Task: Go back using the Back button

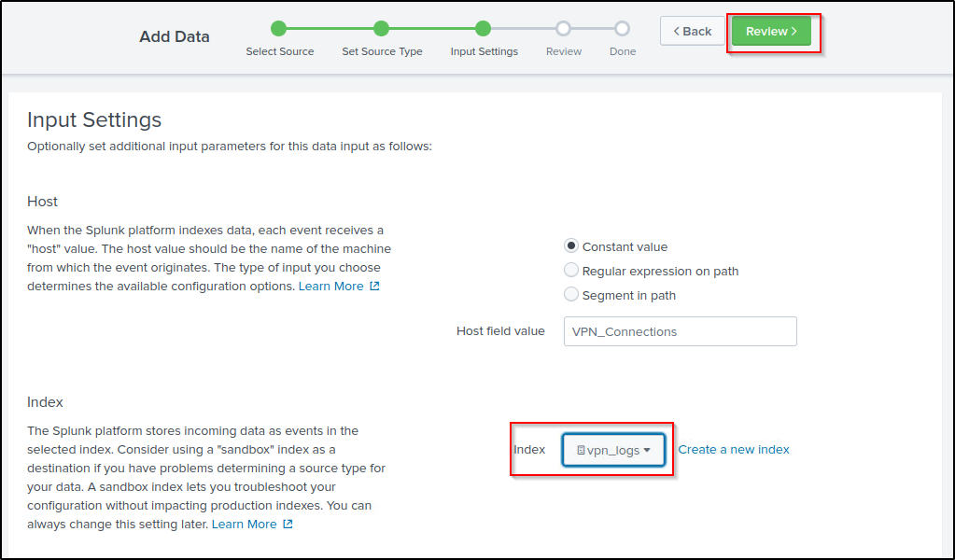Action: coord(692,31)
